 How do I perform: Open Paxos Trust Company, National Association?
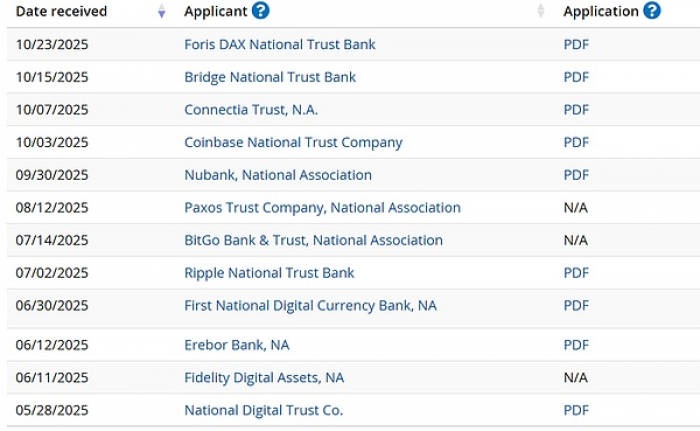point(322,208)
